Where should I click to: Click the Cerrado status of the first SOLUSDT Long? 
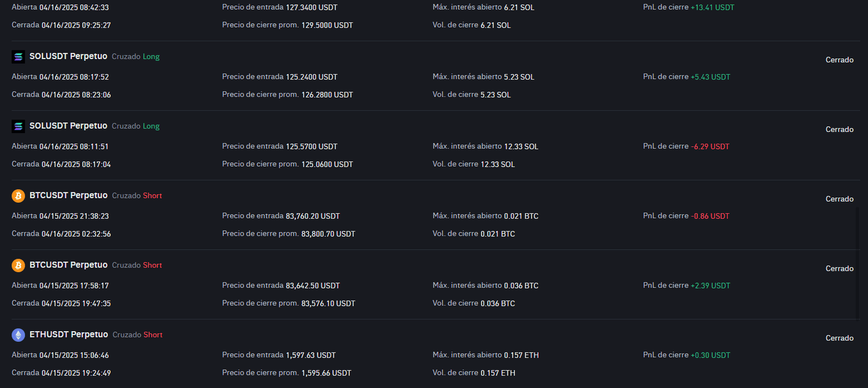[x=839, y=60]
